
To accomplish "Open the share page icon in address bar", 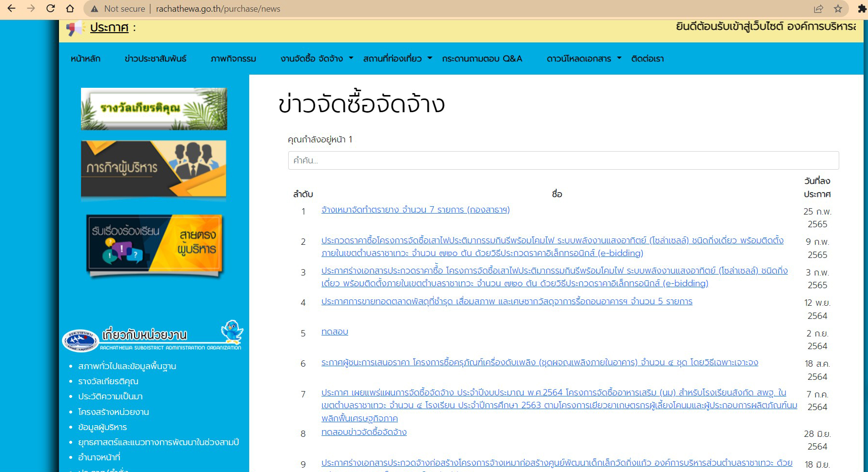I will pos(818,9).
